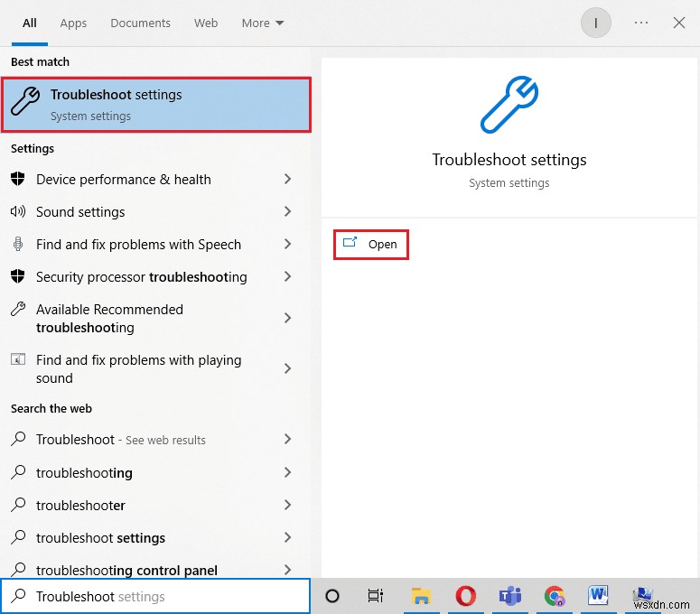Expand arrow for troubleshooting control panel
Screen dimensions: 700x614
pos(287,570)
